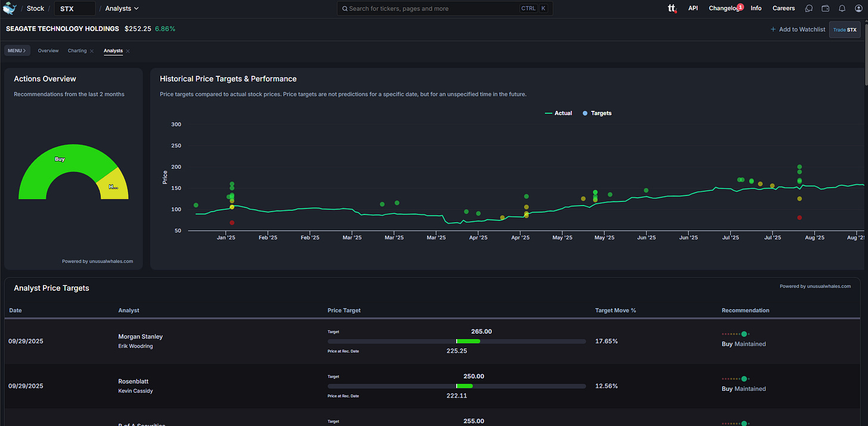
Task: Click Rosenblatt price target bar
Action: coord(456,386)
